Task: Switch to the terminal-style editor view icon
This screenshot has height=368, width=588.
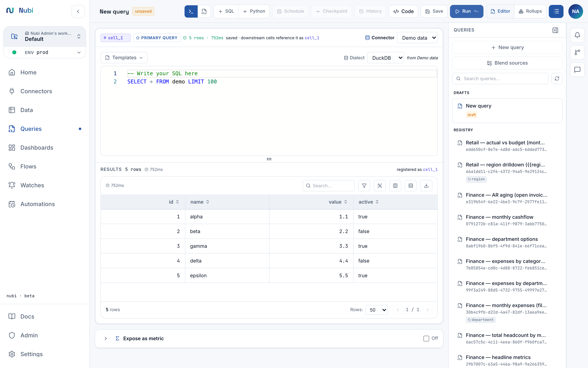Action: tap(191, 11)
